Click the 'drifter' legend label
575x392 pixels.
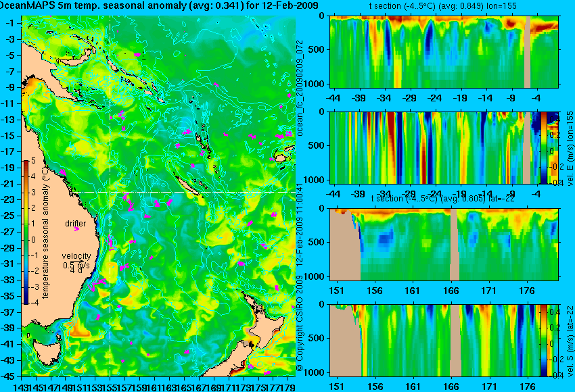pyautogui.click(x=76, y=224)
